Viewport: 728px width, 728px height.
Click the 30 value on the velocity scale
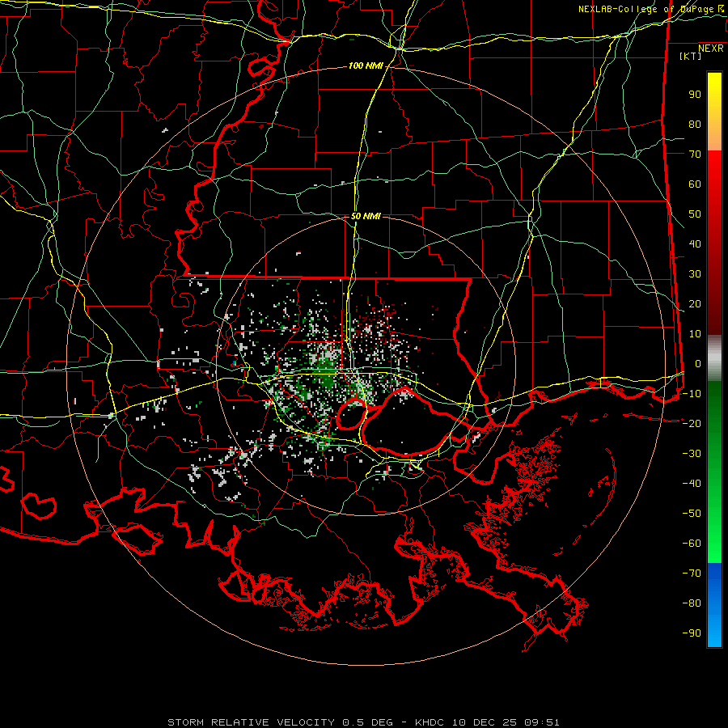tap(695, 274)
